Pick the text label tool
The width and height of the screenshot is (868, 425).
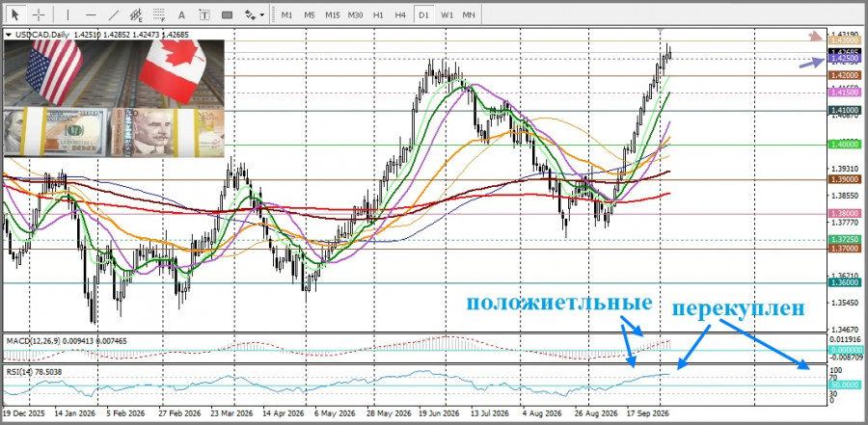pos(204,15)
